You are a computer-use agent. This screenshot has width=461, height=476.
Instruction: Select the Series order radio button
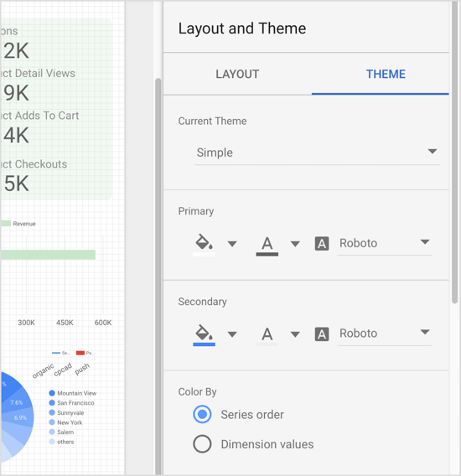pyautogui.click(x=202, y=414)
